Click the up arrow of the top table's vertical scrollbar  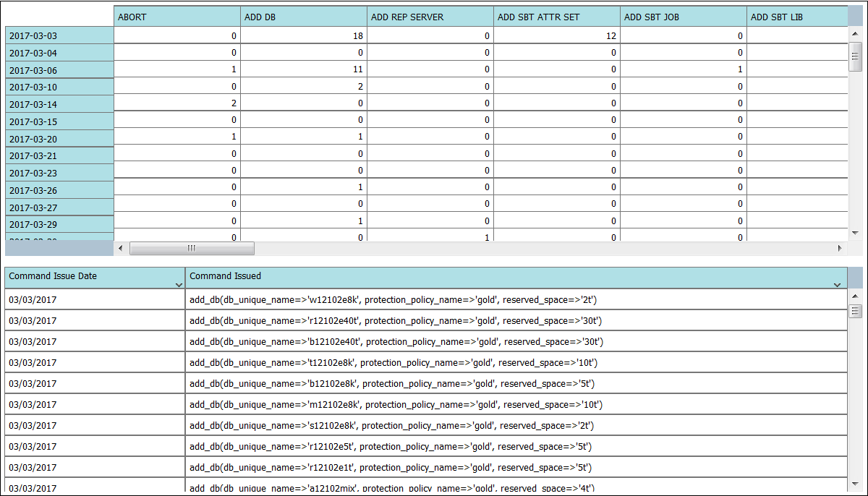(x=855, y=33)
